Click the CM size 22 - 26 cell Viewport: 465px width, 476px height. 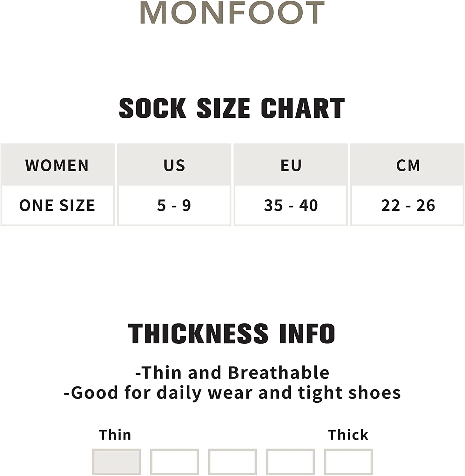[x=408, y=205]
